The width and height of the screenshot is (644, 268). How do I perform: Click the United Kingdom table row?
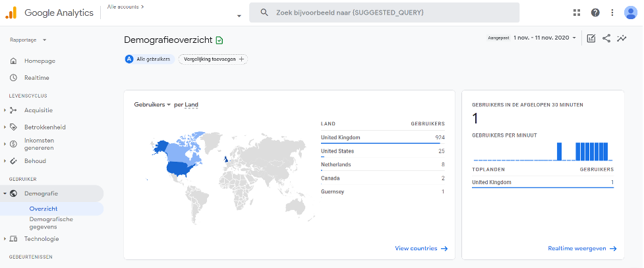click(x=383, y=137)
